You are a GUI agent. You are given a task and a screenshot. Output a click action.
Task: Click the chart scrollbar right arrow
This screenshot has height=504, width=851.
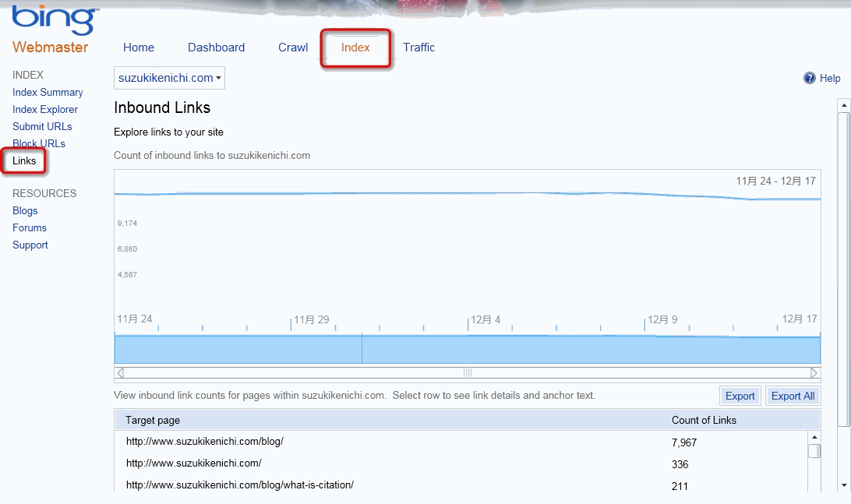pos(814,372)
